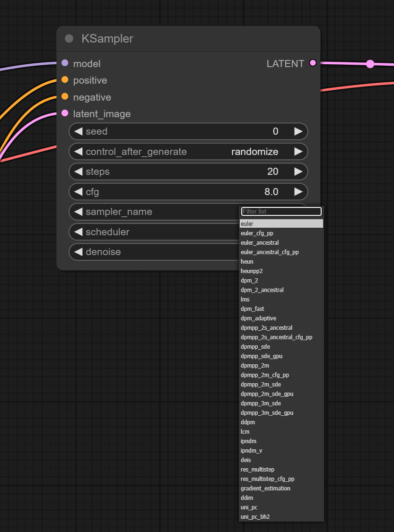Viewport: 394px width, 532px height.
Task: Select the lcm sampler entry
Action: [x=245, y=432]
